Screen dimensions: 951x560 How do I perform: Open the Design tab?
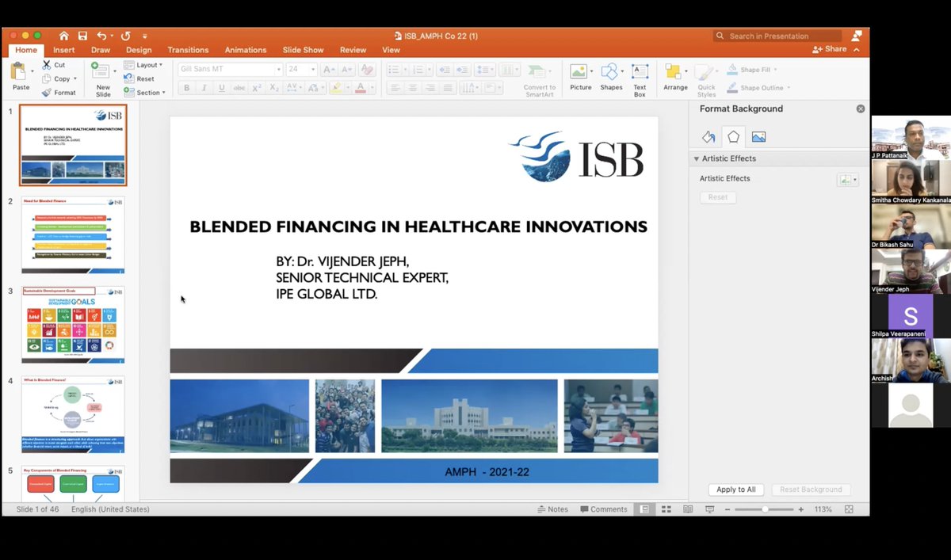point(139,50)
